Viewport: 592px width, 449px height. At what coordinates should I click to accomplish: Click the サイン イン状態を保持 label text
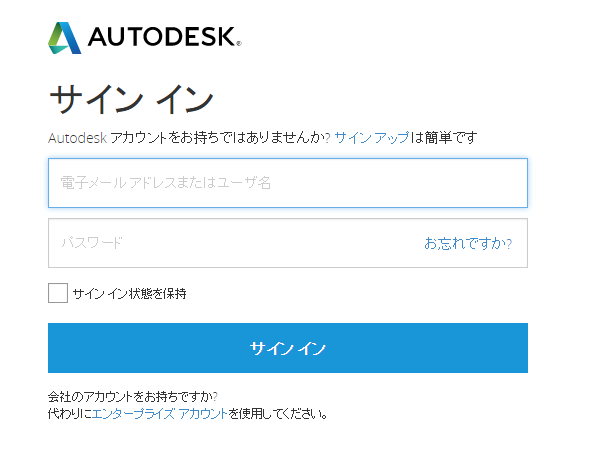coord(130,293)
